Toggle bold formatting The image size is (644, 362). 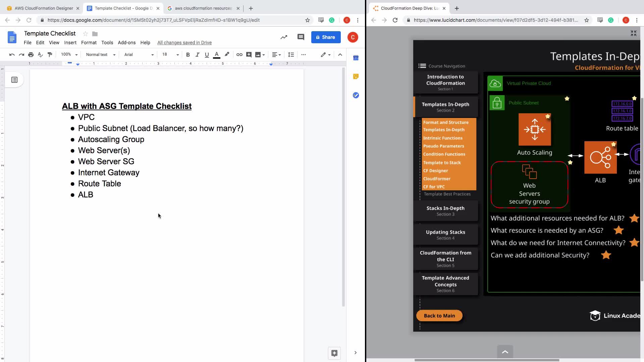pos(188,55)
